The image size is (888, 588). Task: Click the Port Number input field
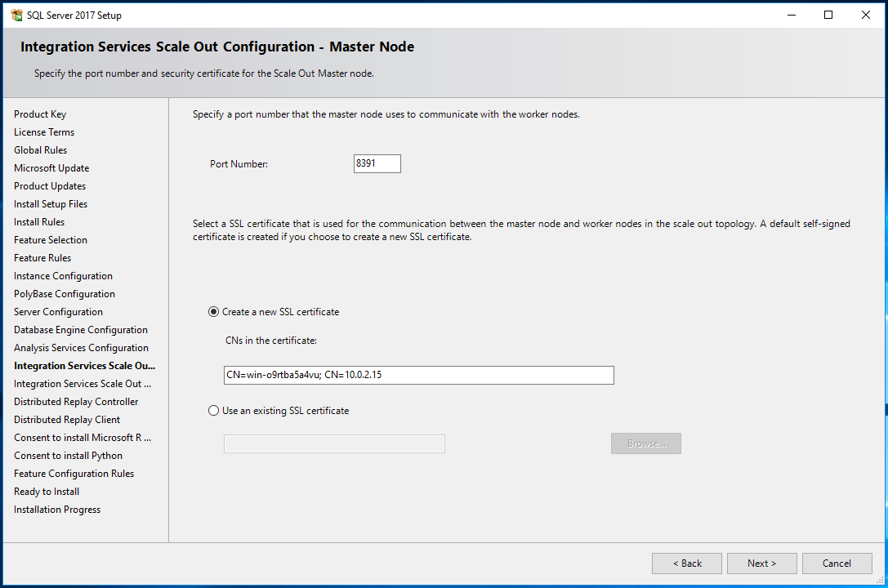click(377, 164)
